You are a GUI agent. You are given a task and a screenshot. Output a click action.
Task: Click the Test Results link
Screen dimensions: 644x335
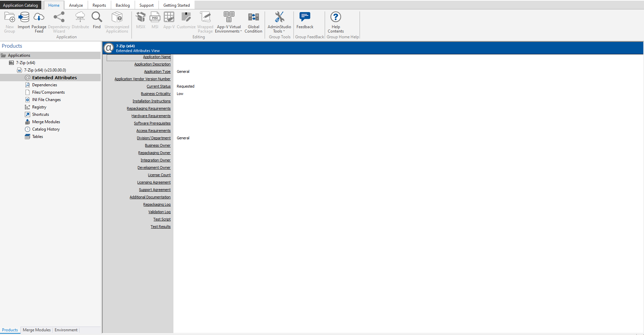pyautogui.click(x=161, y=227)
